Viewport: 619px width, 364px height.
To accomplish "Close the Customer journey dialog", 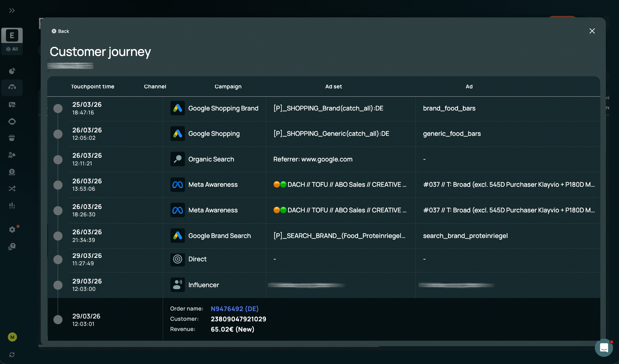I will (592, 31).
